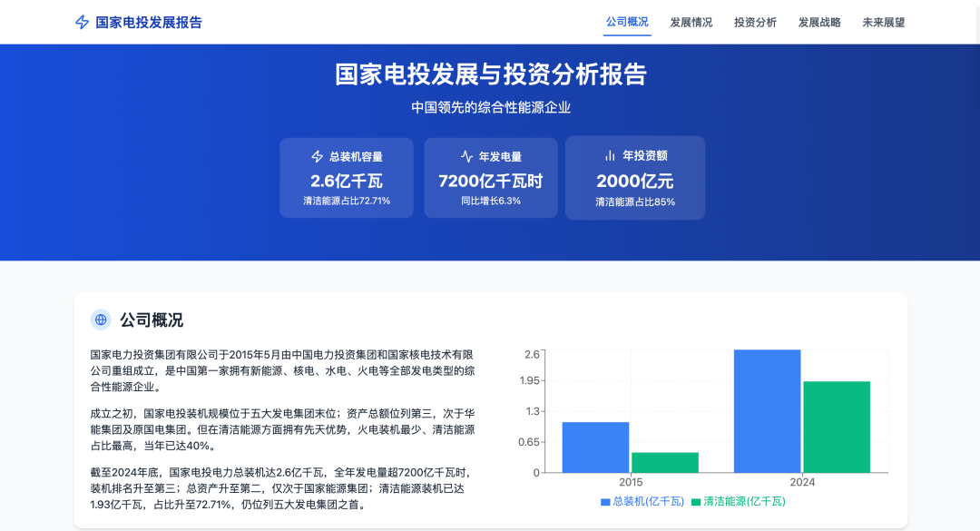
Task: Click the green 2015 清洁能源 bar
Action: point(665,463)
